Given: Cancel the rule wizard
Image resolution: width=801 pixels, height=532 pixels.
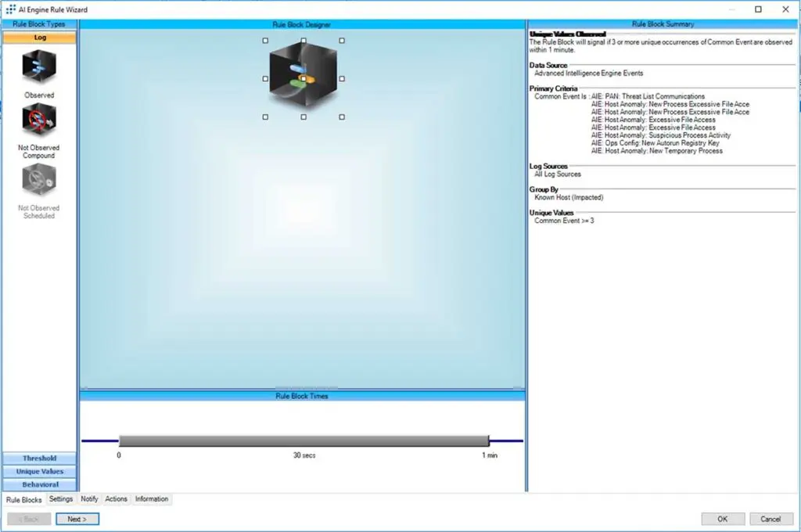Looking at the screenshot, I should click(x=771, y=519).
